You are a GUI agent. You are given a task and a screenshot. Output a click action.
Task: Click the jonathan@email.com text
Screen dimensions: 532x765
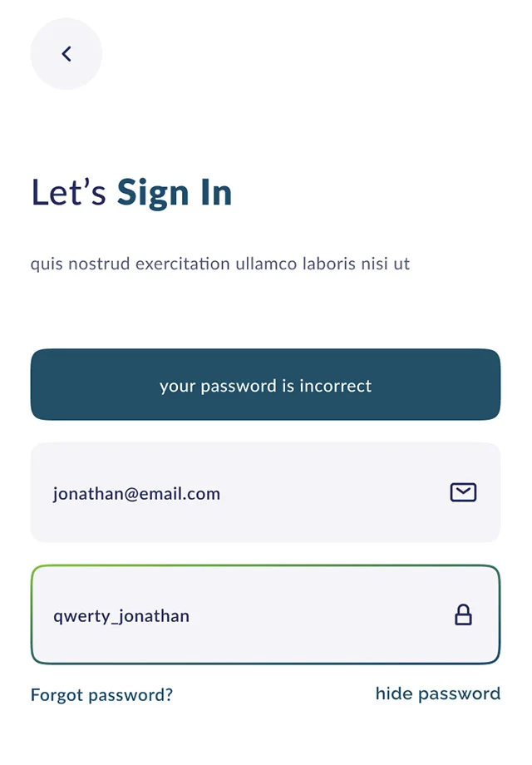[x=136, y=494]
